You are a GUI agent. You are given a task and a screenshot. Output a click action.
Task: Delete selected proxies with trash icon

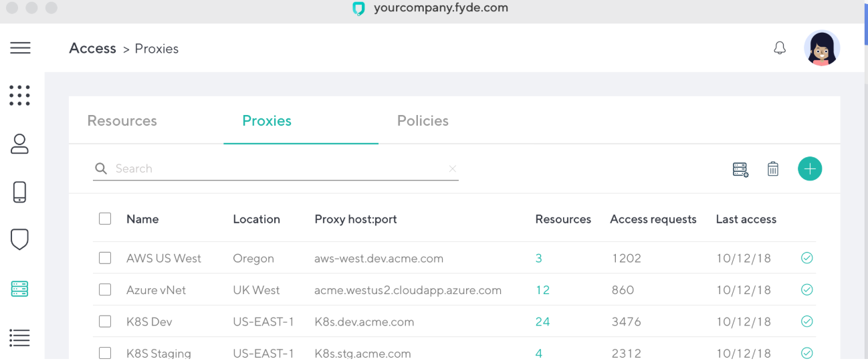point(773,169)
